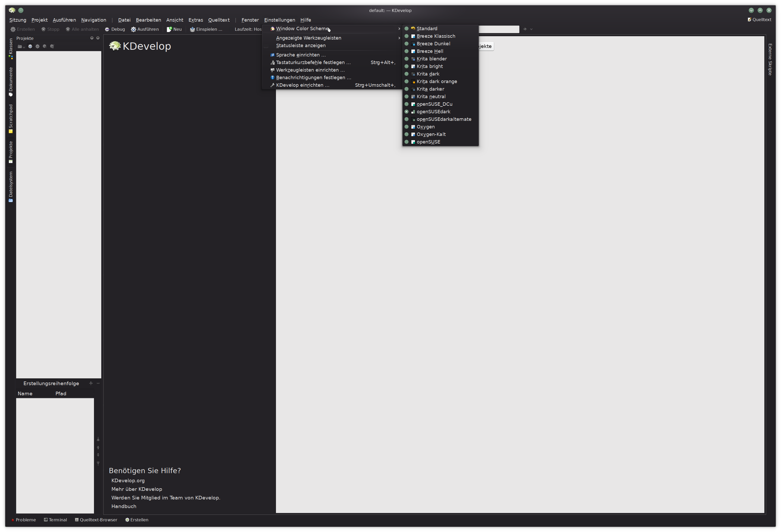Image resolution: width=781 pixels, height=532 pixels.
Task: Select Krita darker color scheme
Action: pyautogui.click(x=440, y=89)
